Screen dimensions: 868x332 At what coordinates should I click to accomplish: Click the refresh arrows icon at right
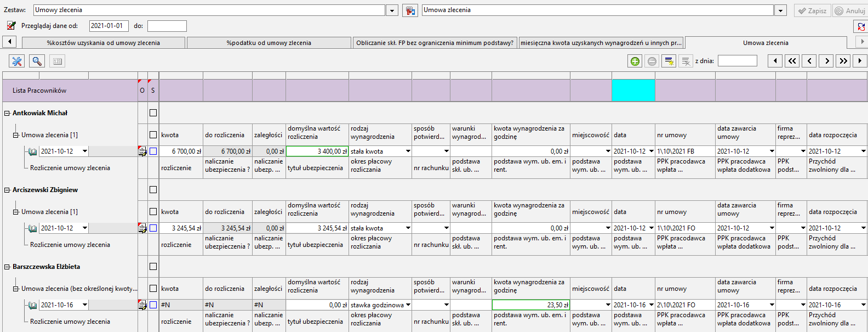(x=861, y=26)
